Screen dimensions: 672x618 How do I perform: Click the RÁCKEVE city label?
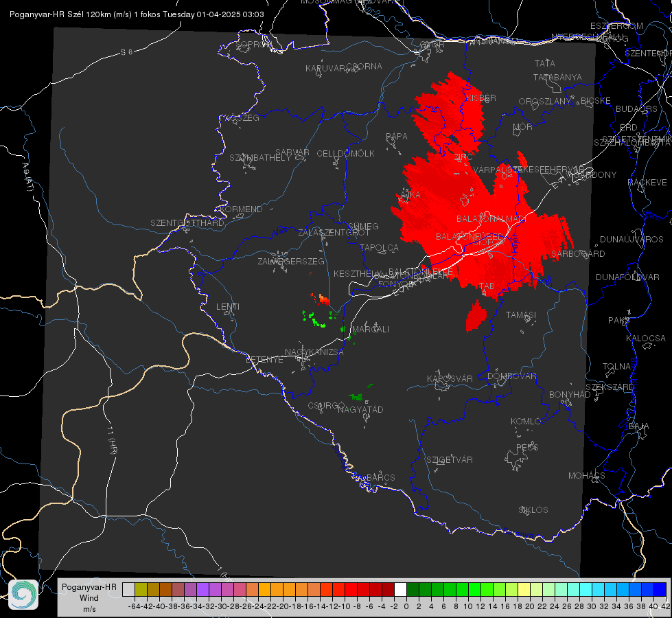pyautogui.click(x=647, y=183)
